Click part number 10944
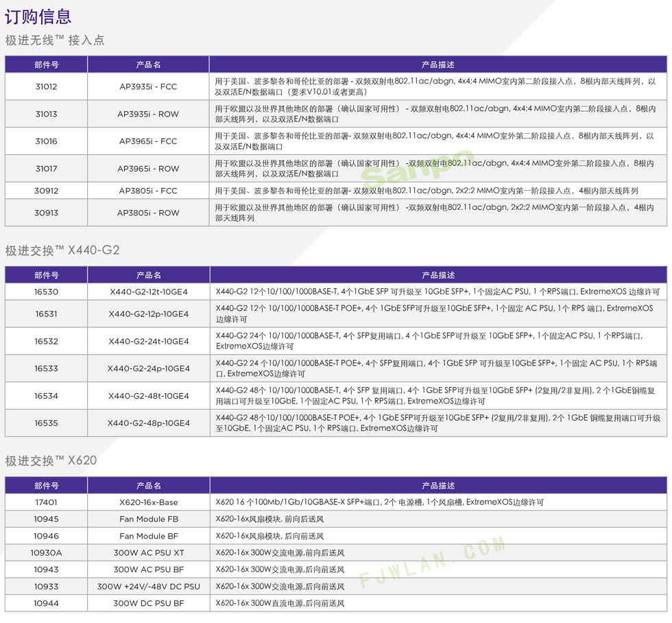672x623 pixels. tap(47, 603)
